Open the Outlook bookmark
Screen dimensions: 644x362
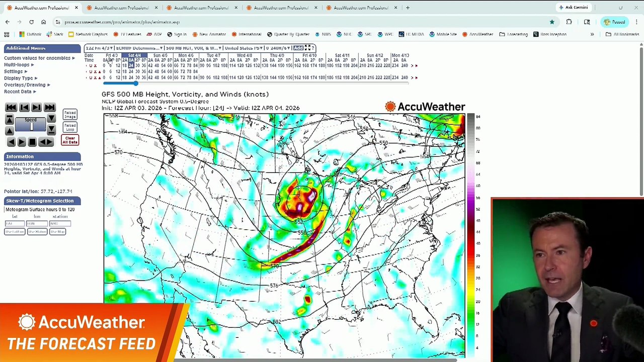[x=30, y=34]
